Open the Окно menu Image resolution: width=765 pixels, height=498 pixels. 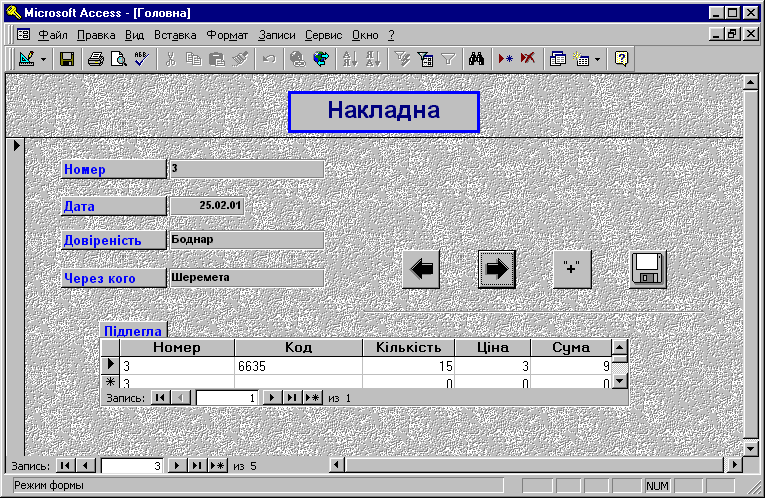[365, 35]
